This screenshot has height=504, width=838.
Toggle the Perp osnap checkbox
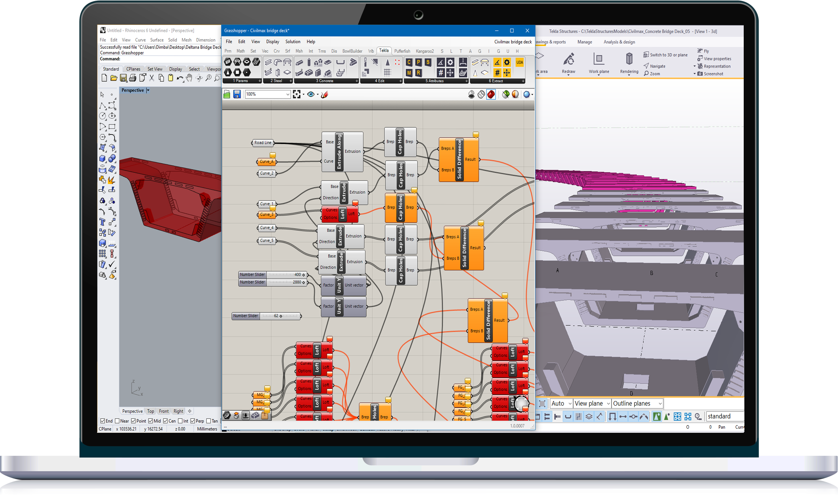(193, 421)
